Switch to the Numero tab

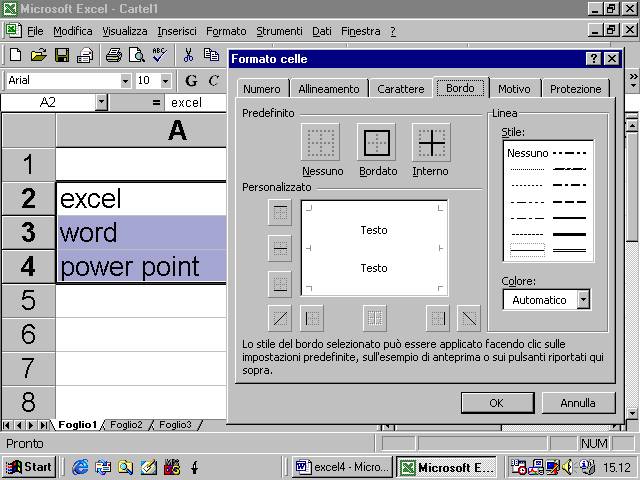[x=262, y=89]
